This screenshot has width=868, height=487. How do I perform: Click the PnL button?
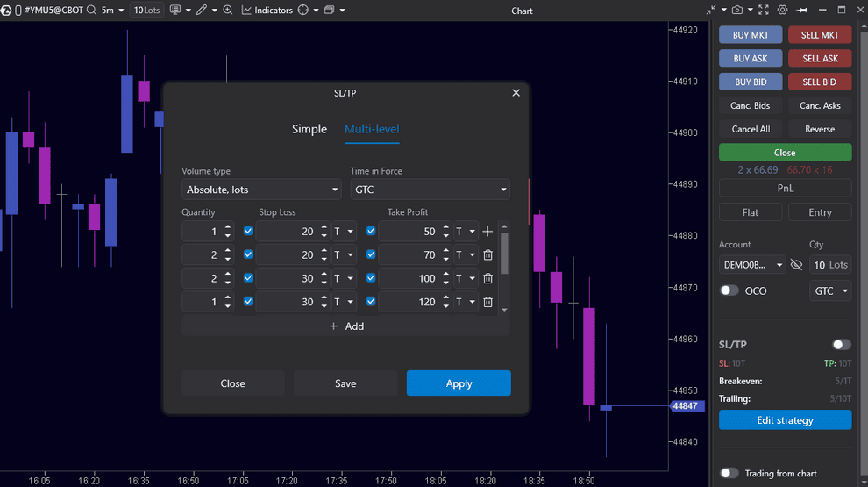(785, 189)
